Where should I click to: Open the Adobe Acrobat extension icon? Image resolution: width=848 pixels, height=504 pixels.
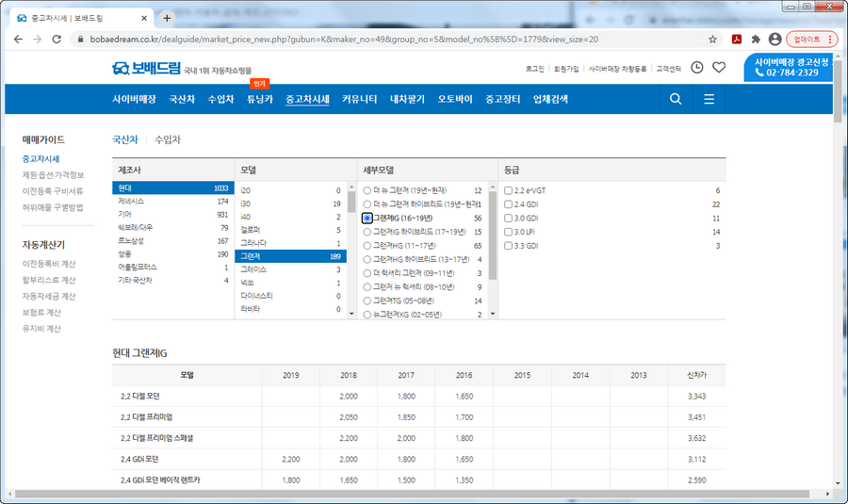(737, 39)
